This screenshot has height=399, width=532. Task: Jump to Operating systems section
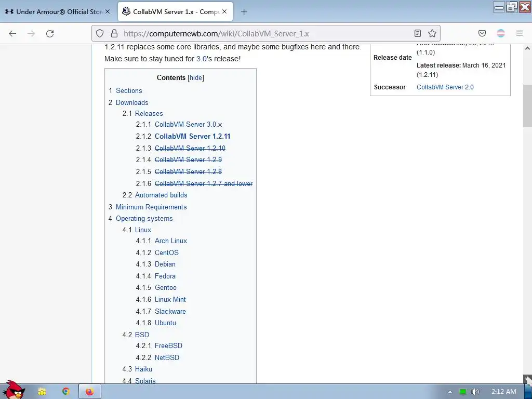pyautogui.click(x=144, y=218)
